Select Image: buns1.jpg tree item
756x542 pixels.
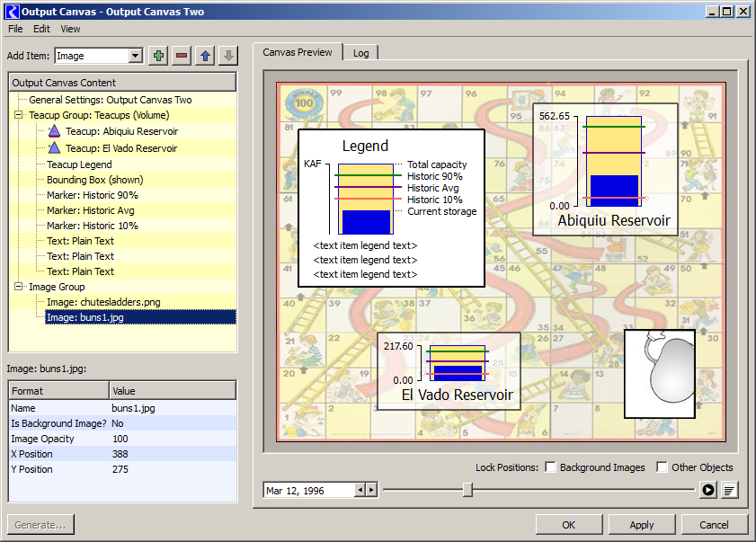coord(140,317)
